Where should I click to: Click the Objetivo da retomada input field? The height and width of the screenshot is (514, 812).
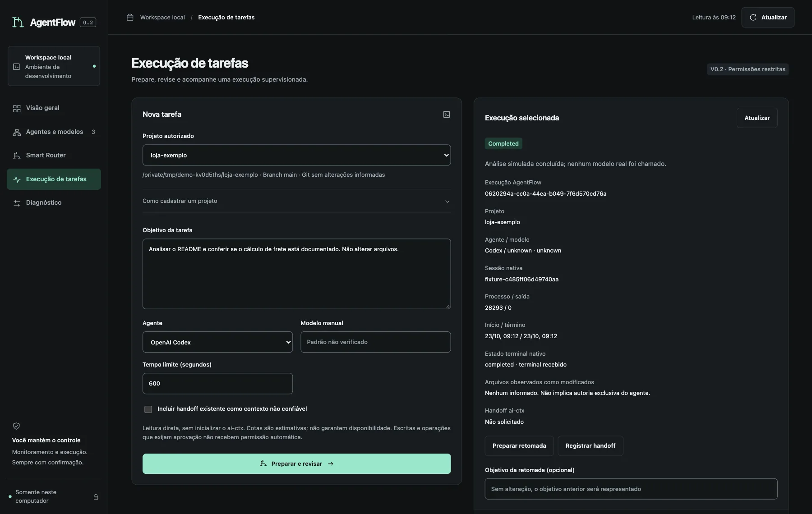click(631, 489)
